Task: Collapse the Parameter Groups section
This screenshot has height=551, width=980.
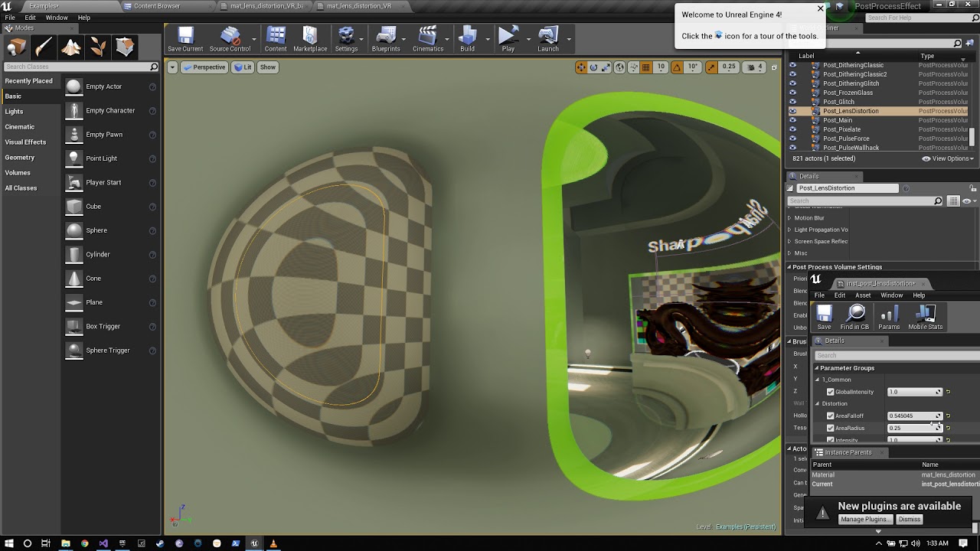Action: tap(817, 368)
